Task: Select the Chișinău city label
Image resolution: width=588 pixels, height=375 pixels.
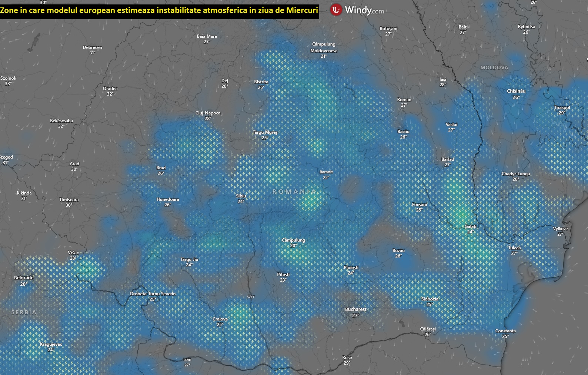Action: (516, 91)
